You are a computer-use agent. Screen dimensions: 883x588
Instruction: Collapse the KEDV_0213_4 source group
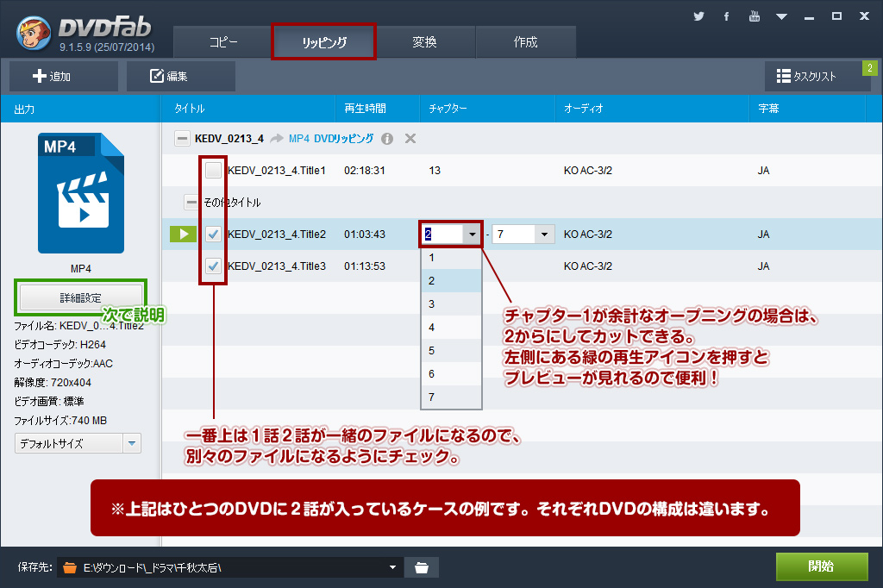pos(182,139)
